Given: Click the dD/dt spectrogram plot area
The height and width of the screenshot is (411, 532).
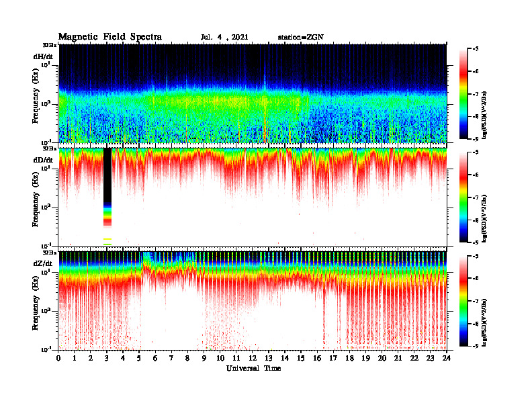Looking at the screenshot, I should [253, 197].
